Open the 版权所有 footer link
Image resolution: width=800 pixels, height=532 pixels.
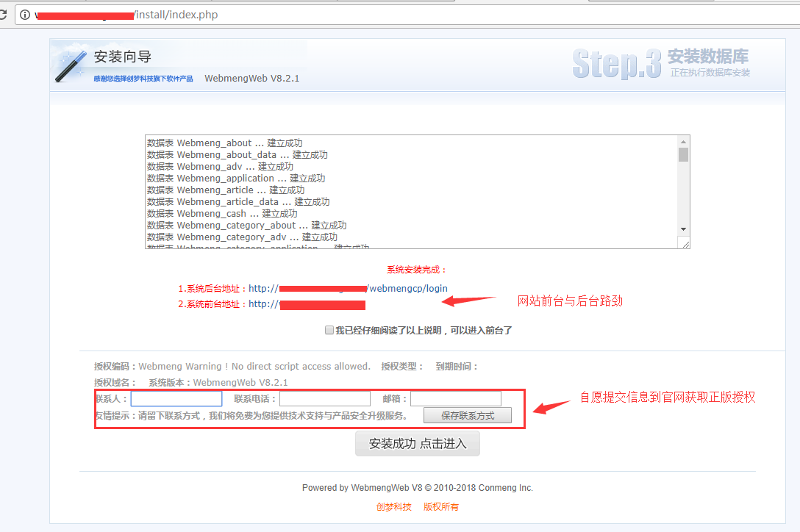pos(441,507)
